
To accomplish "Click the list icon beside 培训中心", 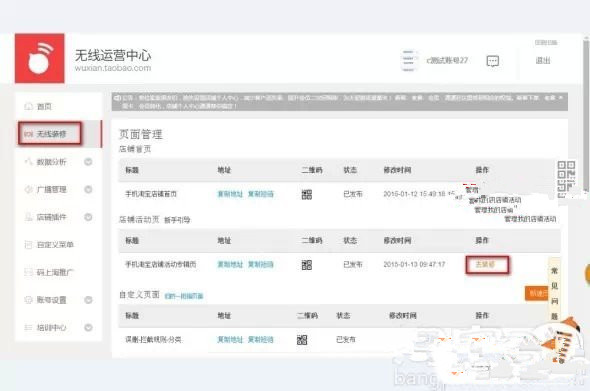I will tap(29, 327).
